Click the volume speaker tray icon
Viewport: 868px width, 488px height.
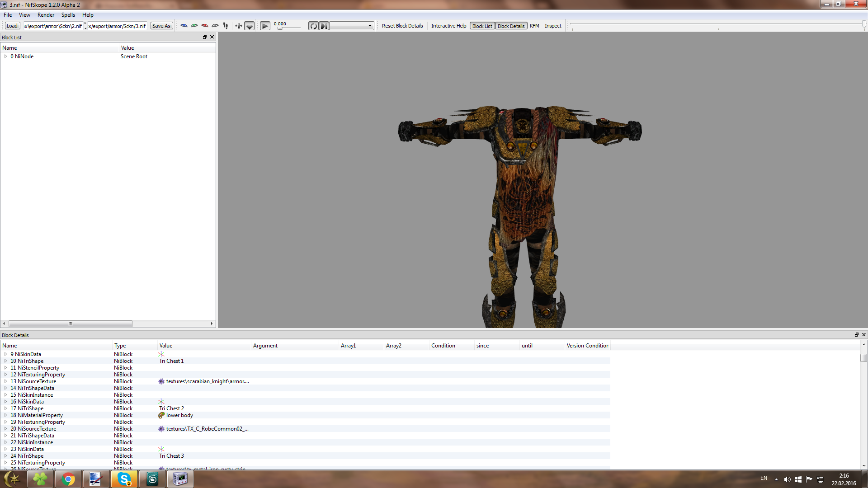pos(787,479)
